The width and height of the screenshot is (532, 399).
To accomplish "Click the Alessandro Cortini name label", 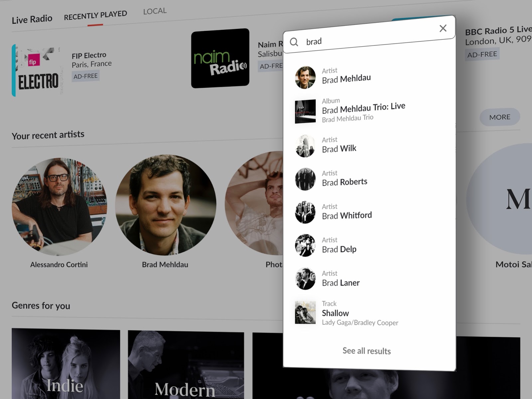I will pos(59,265).
